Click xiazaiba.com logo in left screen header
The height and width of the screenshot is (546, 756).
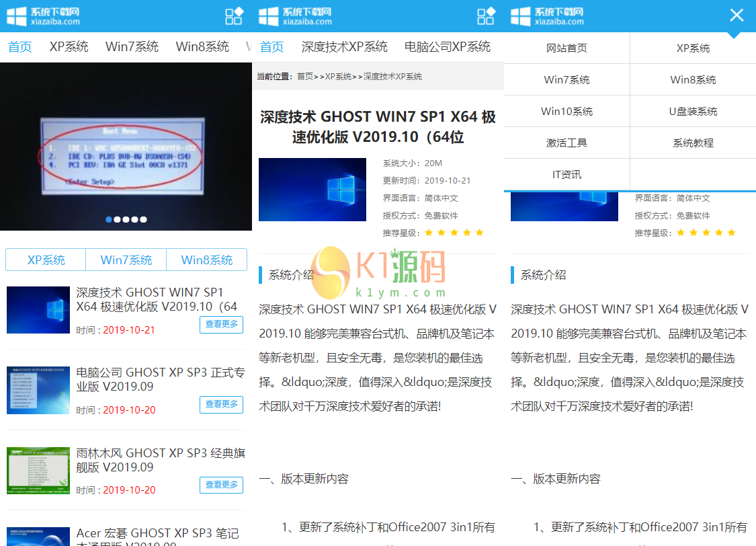click(44, 16)
